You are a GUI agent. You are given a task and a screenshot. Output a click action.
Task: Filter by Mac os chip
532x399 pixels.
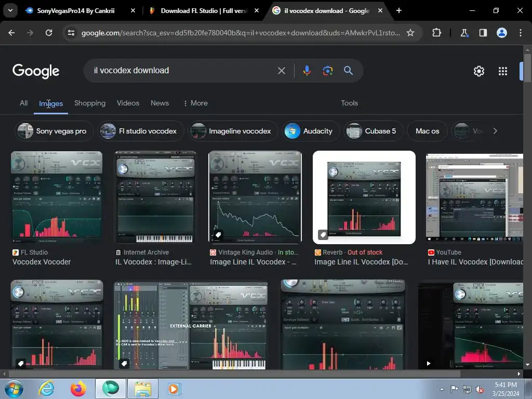click(427, 131)
